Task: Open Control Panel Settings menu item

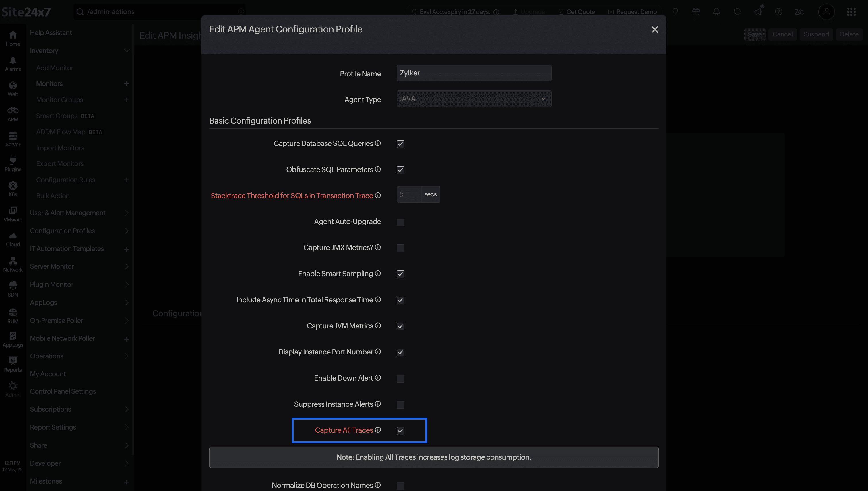Action: (63, 391)
